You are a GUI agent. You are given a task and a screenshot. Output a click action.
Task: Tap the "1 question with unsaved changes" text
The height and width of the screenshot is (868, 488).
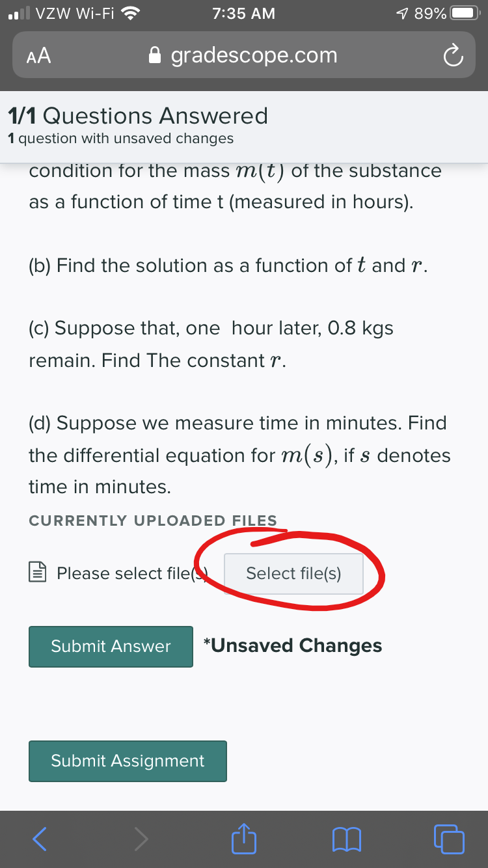(x=120, y=139)
